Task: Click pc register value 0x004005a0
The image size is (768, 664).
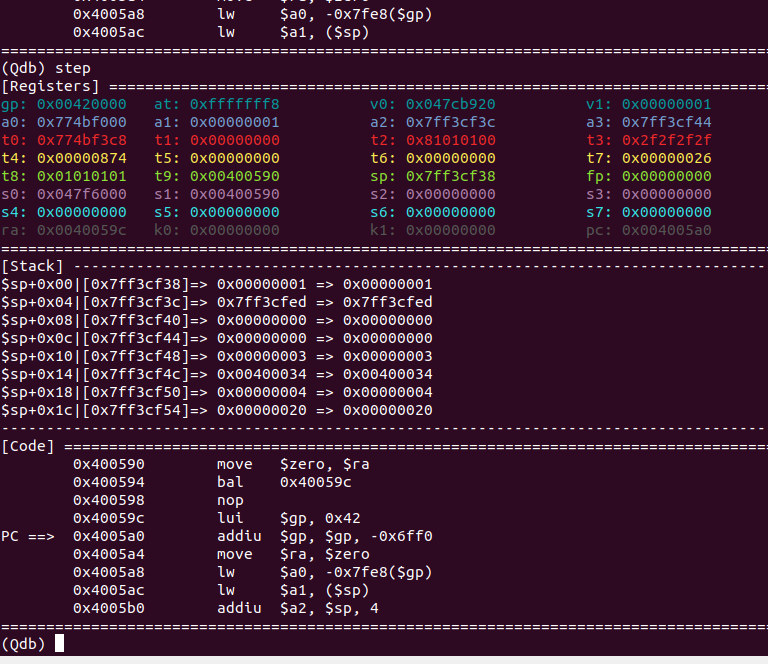Action: tap(667, 231)
